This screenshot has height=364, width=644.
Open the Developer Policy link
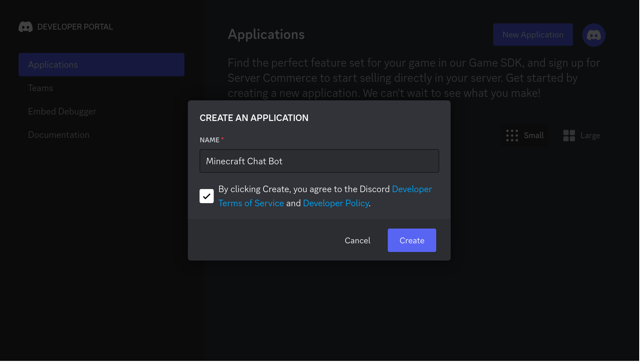click(336, 203)
